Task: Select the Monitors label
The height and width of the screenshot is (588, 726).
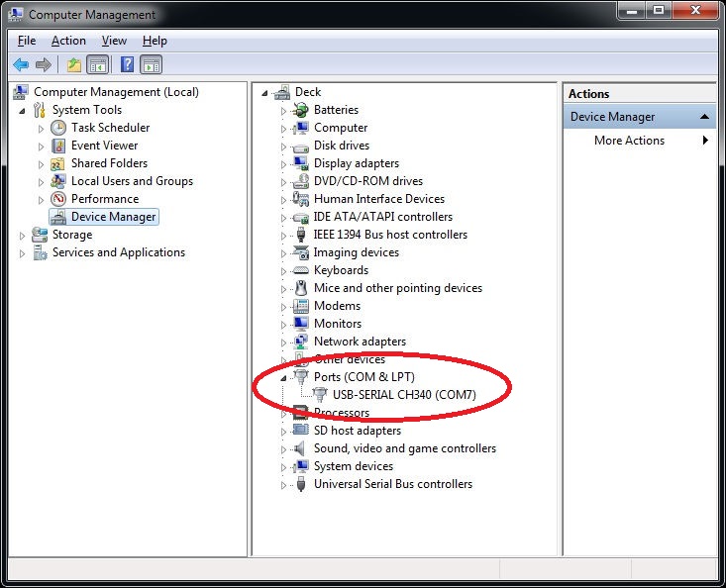Action: coord(338,324)
